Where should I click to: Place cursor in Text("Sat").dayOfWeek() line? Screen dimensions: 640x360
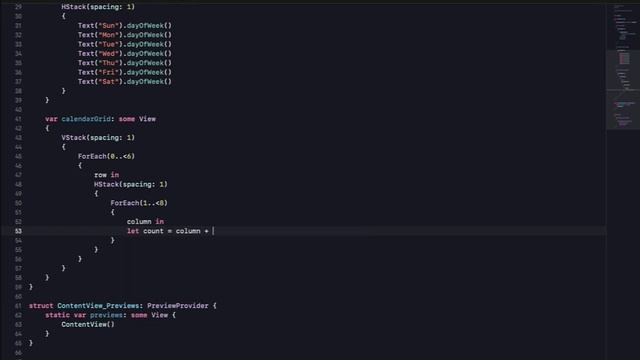pos(124,82)
